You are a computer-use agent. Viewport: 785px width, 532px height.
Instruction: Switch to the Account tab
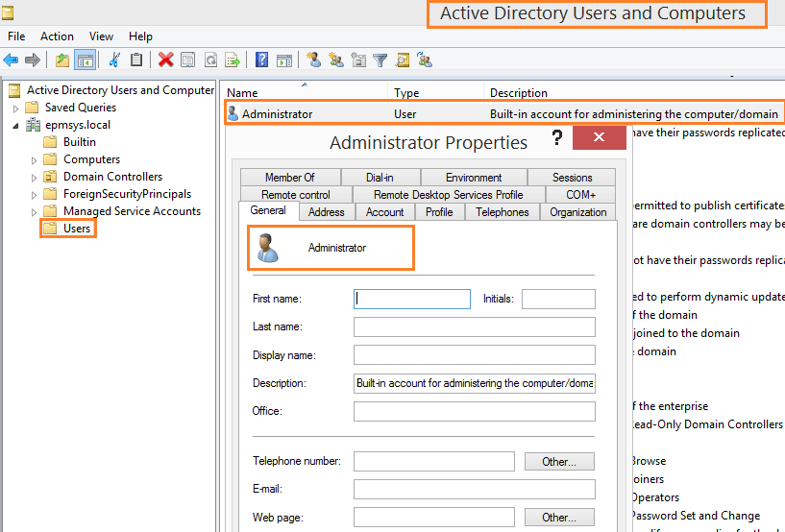[x=384, y=212]
